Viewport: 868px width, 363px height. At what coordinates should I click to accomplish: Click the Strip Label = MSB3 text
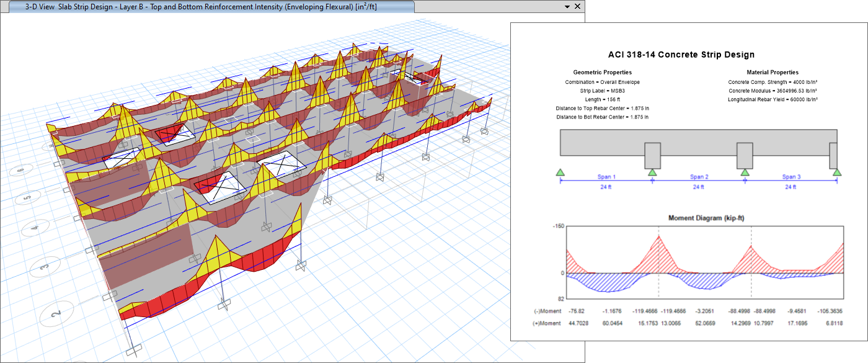point(602,91)
